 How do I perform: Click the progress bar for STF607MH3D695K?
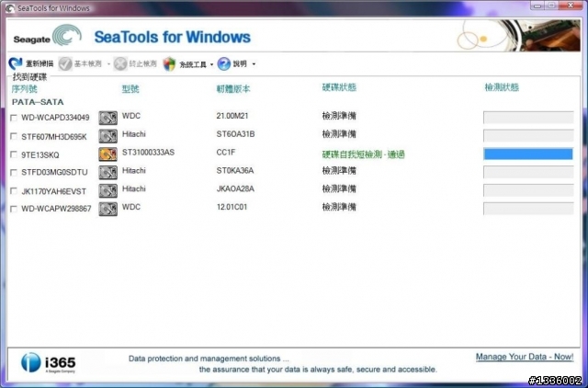pos(528,135)
